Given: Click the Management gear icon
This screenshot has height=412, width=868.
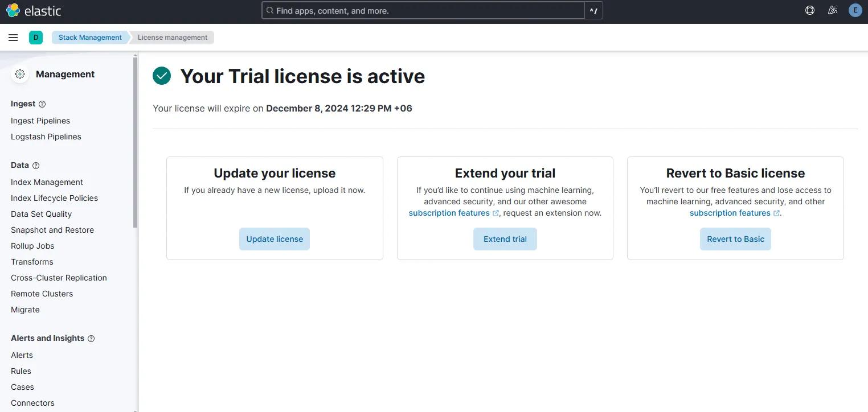Looking at the screenshot, I should pyautogui.click(x=20, y=74).
